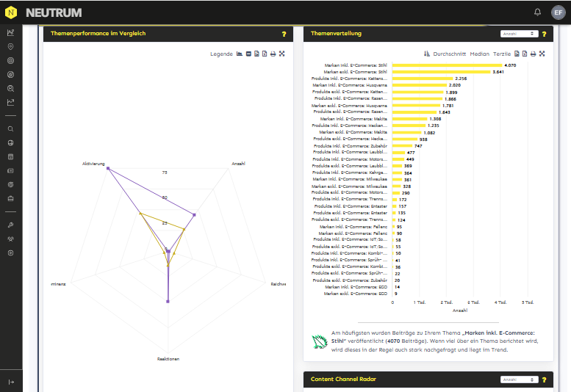Open the magnifier-with-person sidebar icon
The height and width of the screenshot is (392, 571).
(10, 88)
